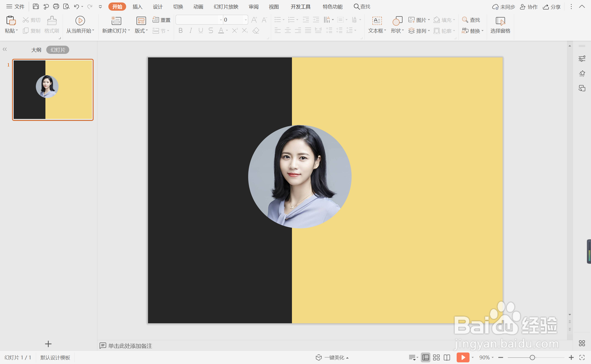The width and height of the screenshot is (591, 364).
Task: Expand the 形状 shapes dropdown
Action: click(x=397, y=31)
